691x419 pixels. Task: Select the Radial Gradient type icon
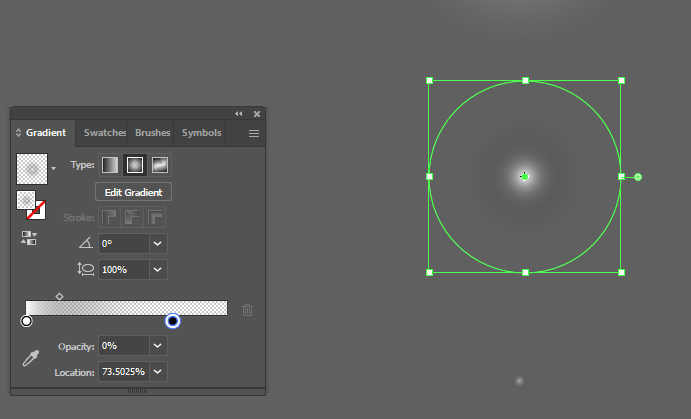135,165
